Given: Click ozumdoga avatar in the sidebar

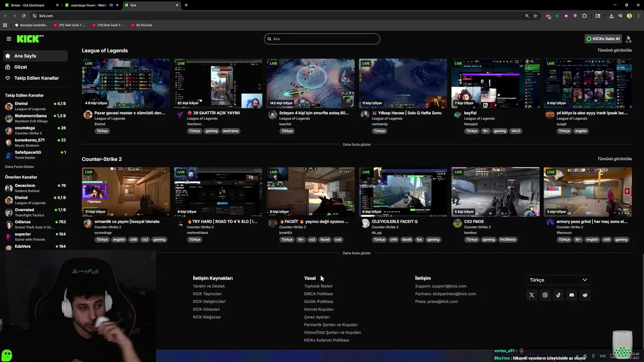Looking at the screenshot, I should click(x=9, y=130).
